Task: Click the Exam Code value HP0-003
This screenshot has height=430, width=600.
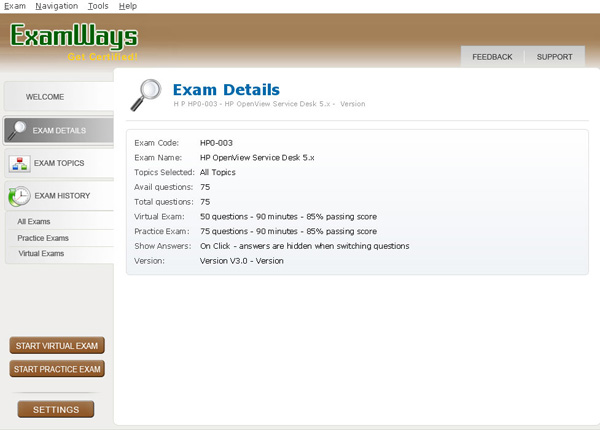Action: [216, 143]
